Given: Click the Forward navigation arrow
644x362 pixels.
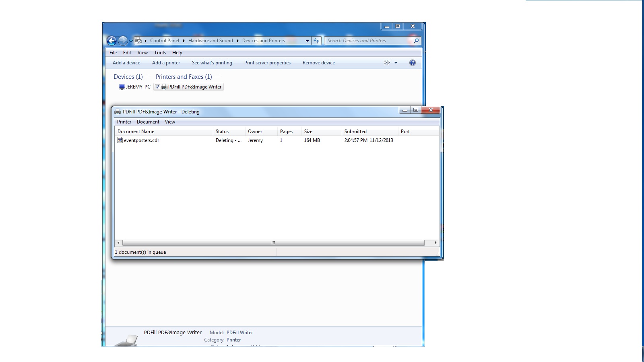Looking at the screenshot, I should (123, 41).
